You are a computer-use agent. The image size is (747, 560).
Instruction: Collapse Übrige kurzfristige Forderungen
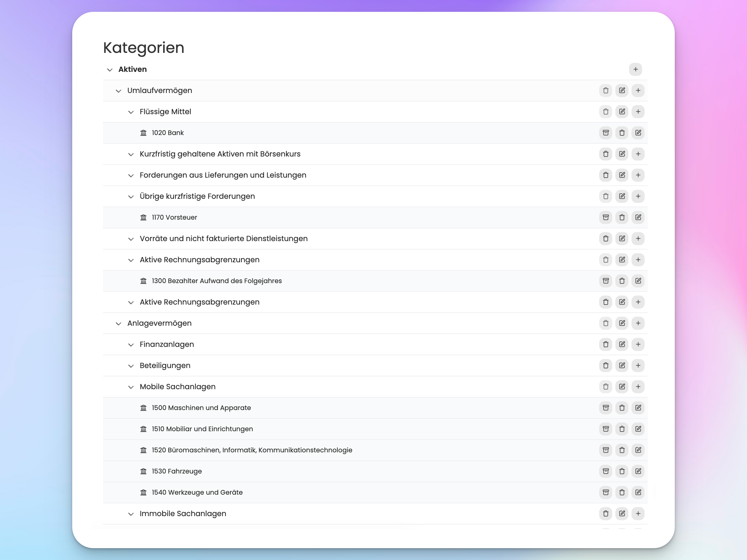131,196
